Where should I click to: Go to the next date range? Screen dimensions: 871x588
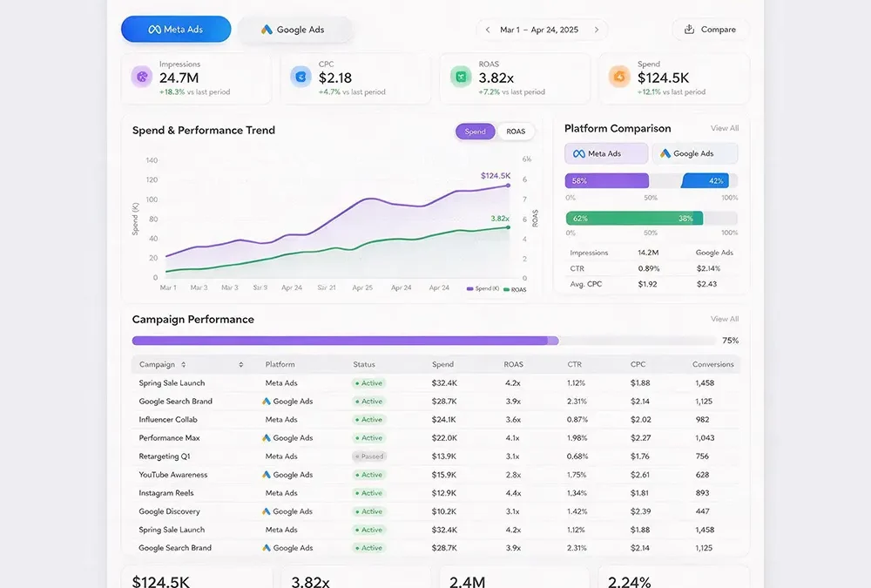click(597, 30)
